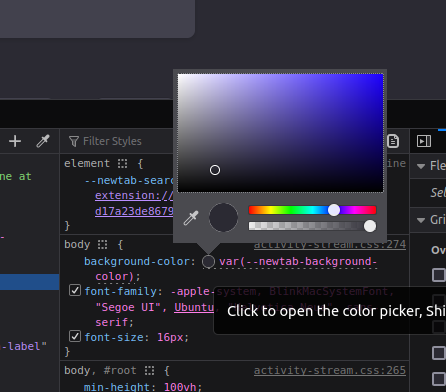Click the element selector text
Screen dimensions: 446x392
[87, 164]
